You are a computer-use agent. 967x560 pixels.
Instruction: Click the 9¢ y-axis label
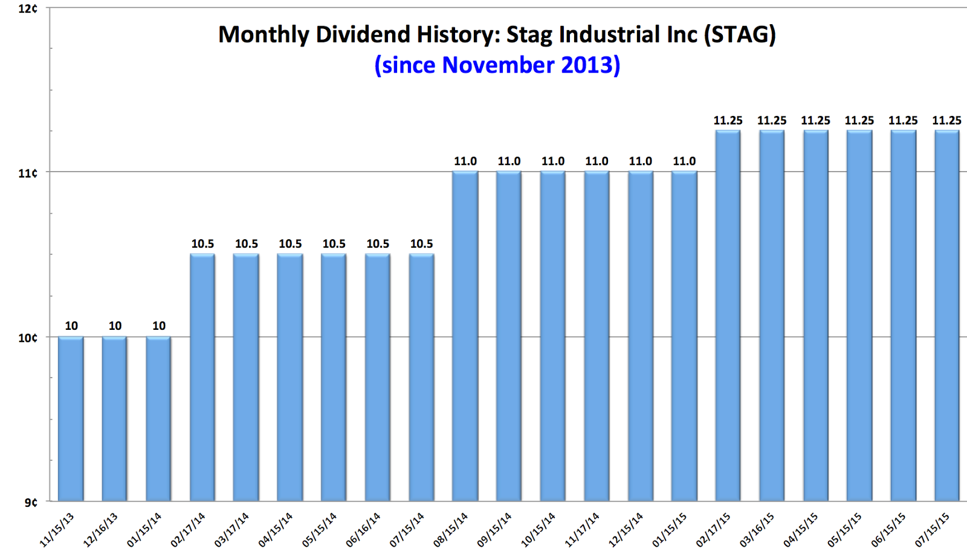(30, 502)
